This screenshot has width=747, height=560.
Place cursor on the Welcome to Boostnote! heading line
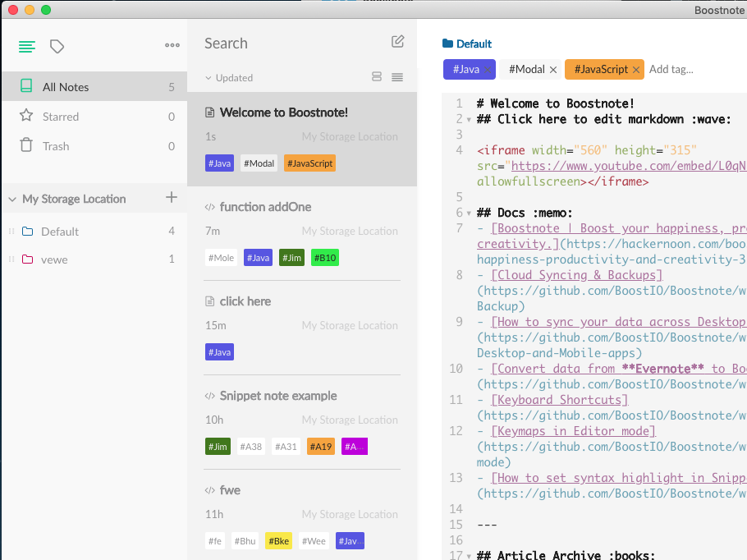click(556, 103)
